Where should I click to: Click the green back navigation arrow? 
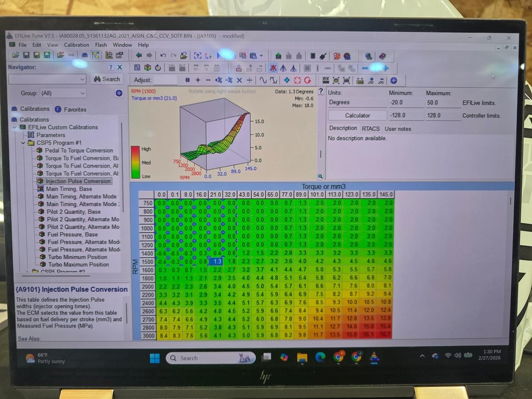click(x=139, y=55)
